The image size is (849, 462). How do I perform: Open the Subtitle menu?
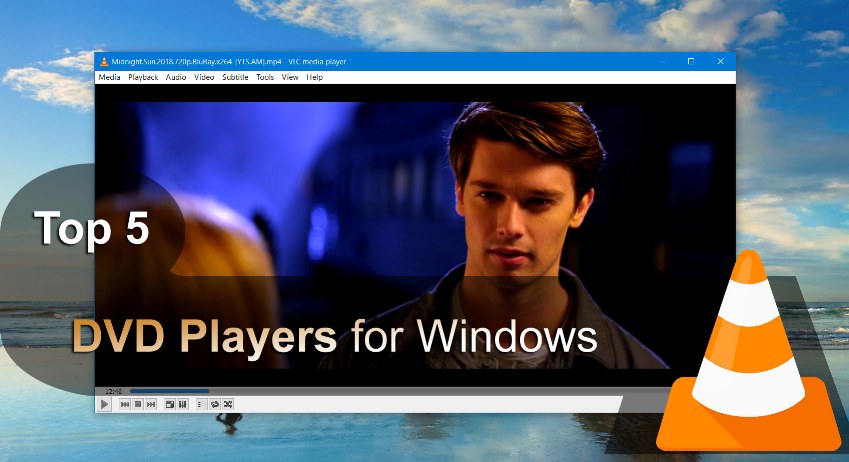coord(235,77)
